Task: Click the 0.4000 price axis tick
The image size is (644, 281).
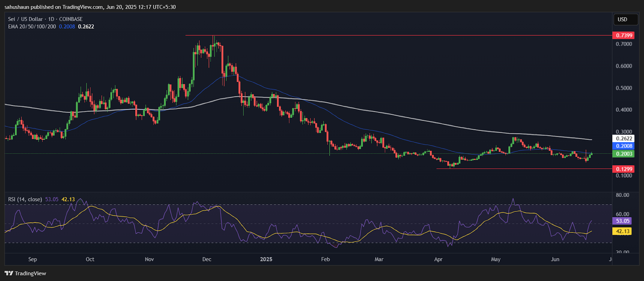Action: 624,110
